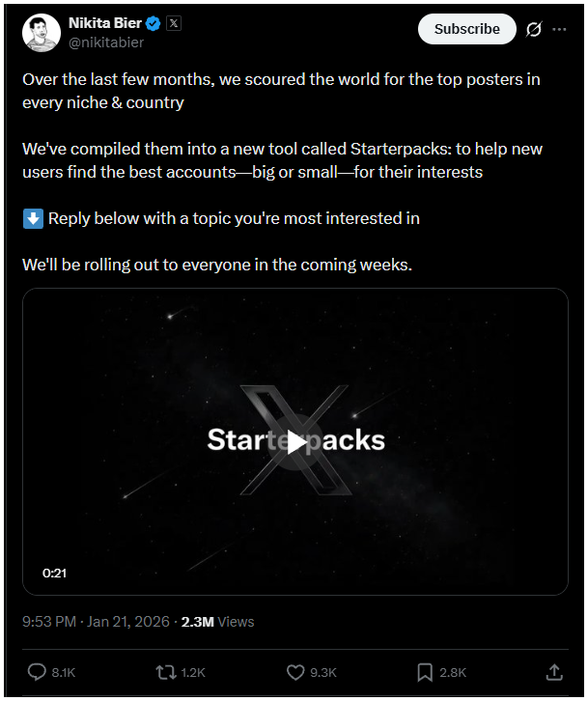Click the 8.1K replies count

tap(64, 672)
